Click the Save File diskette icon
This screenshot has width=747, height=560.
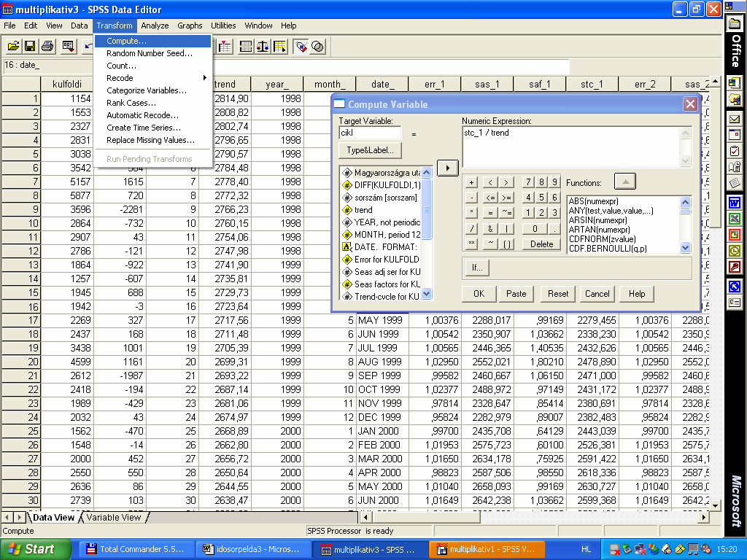[30, 46]
